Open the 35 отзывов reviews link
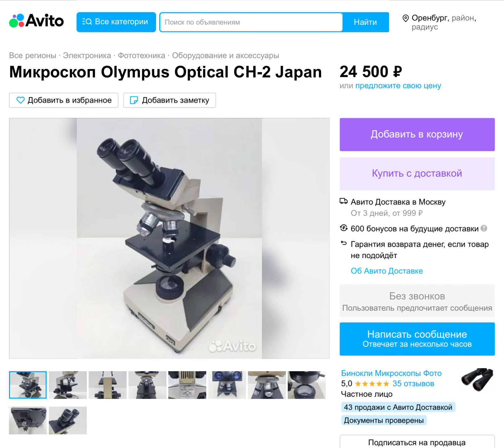Viewport: 504px width, 448px height. [x=413, y=384]
